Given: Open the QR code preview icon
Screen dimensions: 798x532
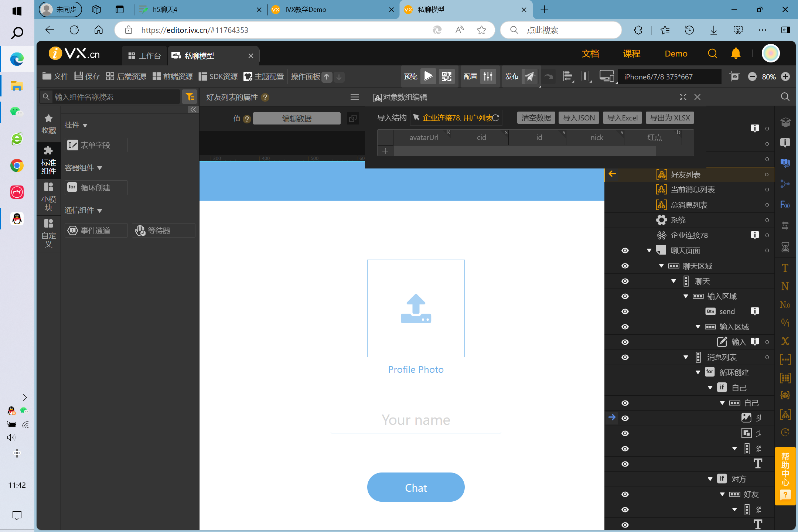Looking at the screenshot, I should point(447,76).
